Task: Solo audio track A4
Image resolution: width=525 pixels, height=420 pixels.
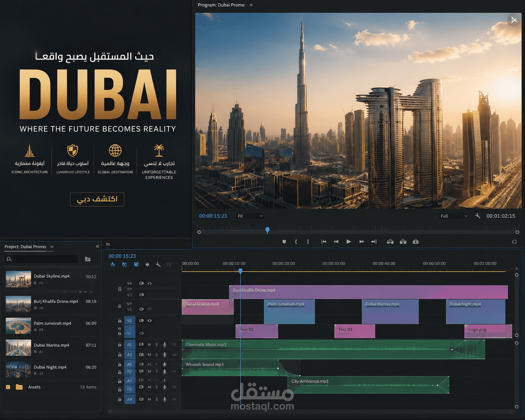Action: point(157,399)
